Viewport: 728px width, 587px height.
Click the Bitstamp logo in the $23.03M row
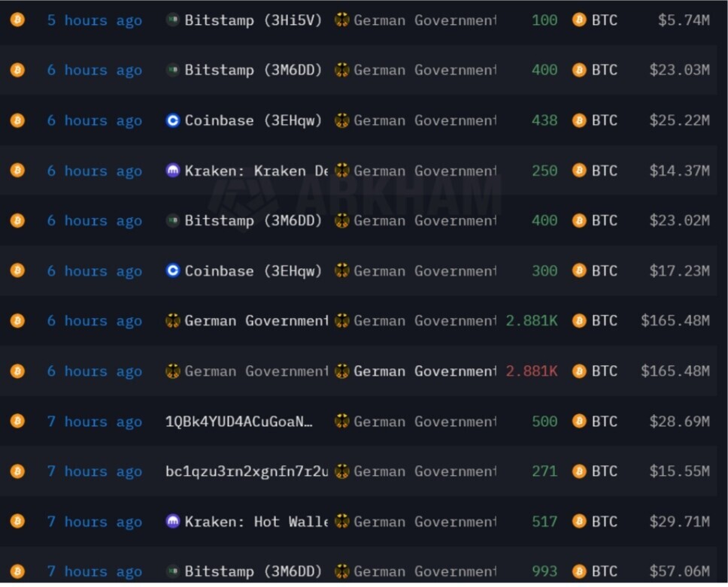(173, 70)
